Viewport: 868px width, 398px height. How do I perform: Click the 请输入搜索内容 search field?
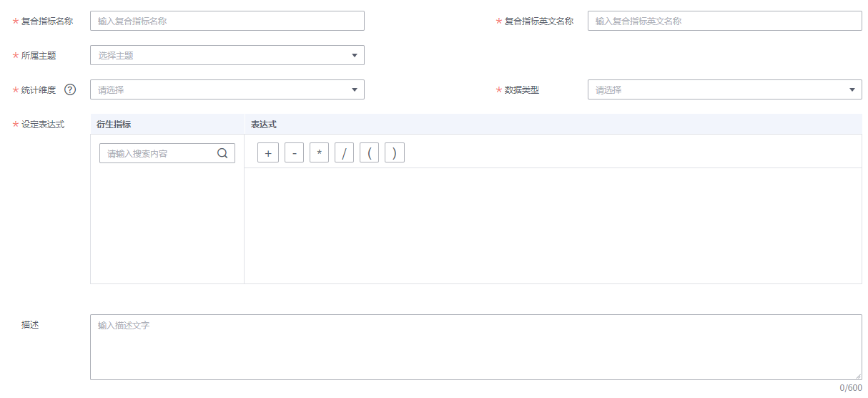tap(167, 153)
